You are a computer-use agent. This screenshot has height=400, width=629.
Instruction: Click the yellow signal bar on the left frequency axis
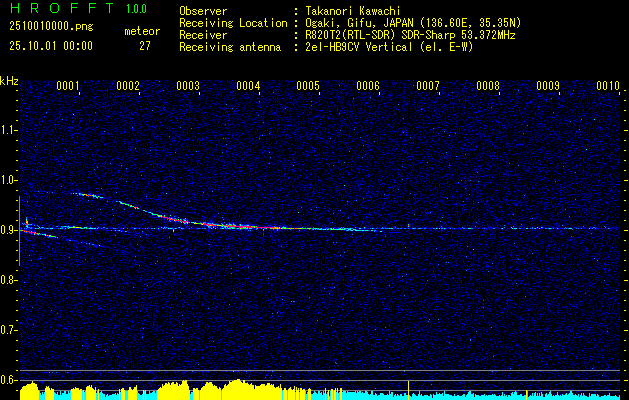coord(19,230)
